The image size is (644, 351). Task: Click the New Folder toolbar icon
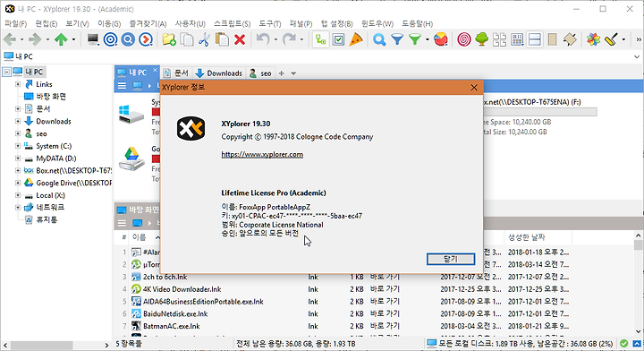pos(169,39)
